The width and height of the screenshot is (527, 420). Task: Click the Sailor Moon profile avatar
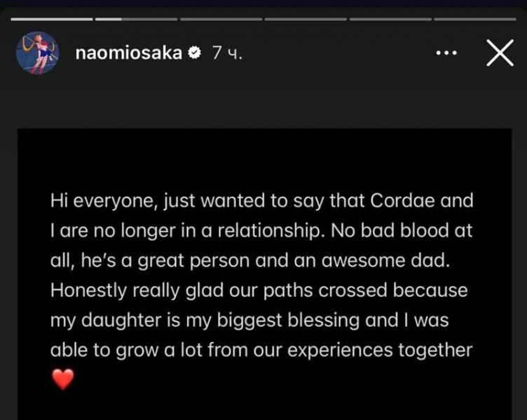[x=37, y=52]
